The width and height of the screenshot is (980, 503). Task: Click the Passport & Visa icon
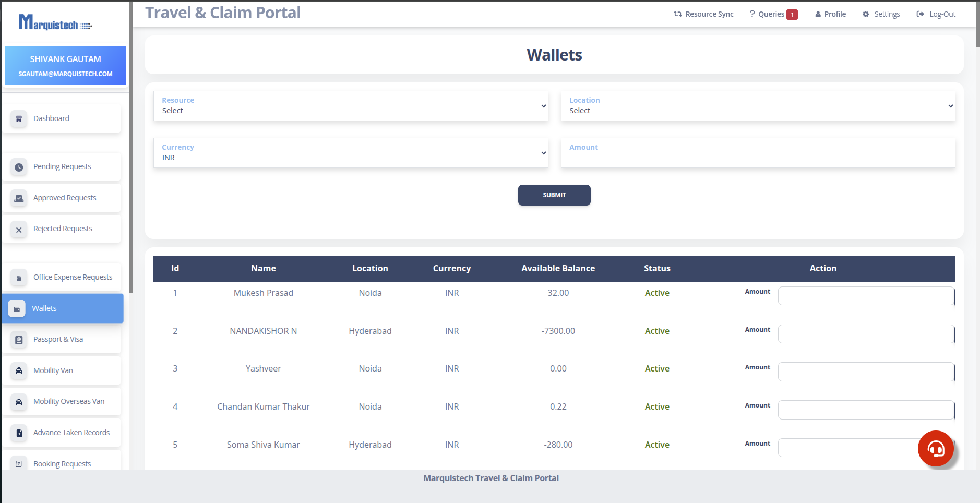(x=19, y=340)
